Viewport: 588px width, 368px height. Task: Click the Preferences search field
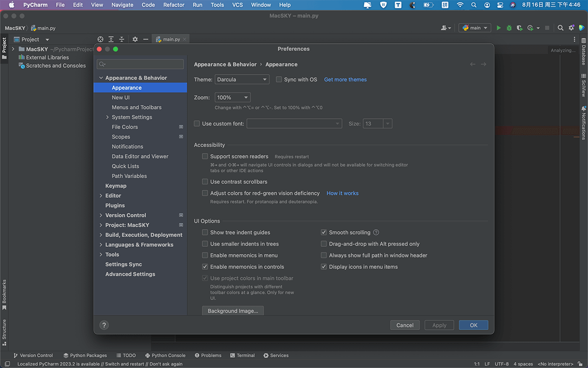tap(140, 64)
